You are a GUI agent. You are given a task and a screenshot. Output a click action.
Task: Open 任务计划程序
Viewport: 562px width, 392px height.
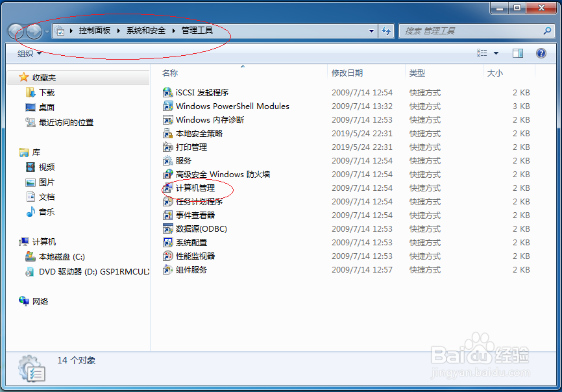[x=194, y=201]
